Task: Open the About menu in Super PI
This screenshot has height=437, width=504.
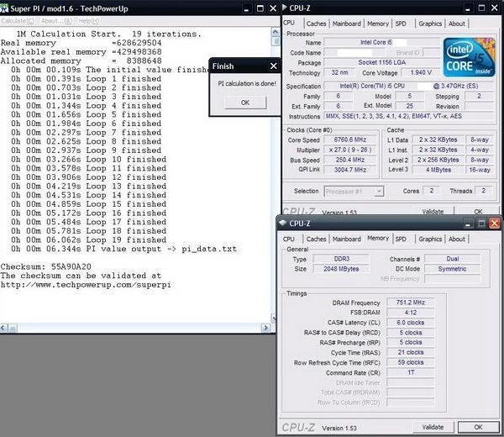Action: click(56, 21)
